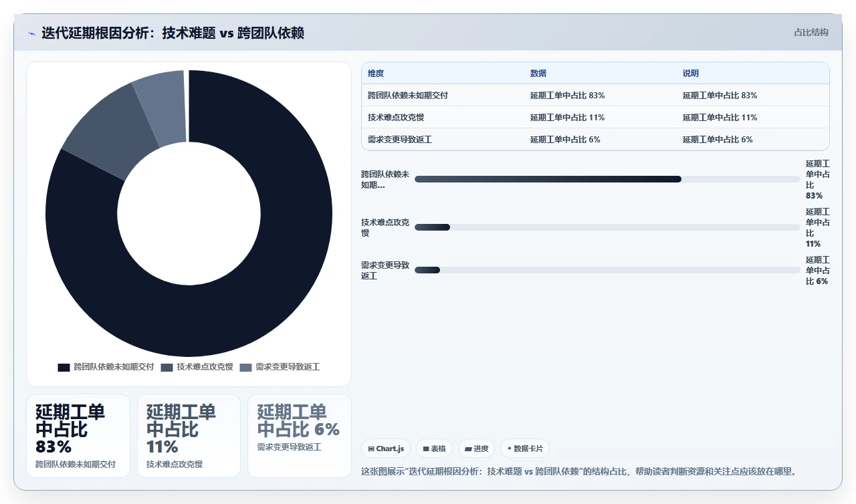Click 数据 cell 延期工单中占比 11%
The height and width of the screenshot is (504, 856).
tap(567, 118)
